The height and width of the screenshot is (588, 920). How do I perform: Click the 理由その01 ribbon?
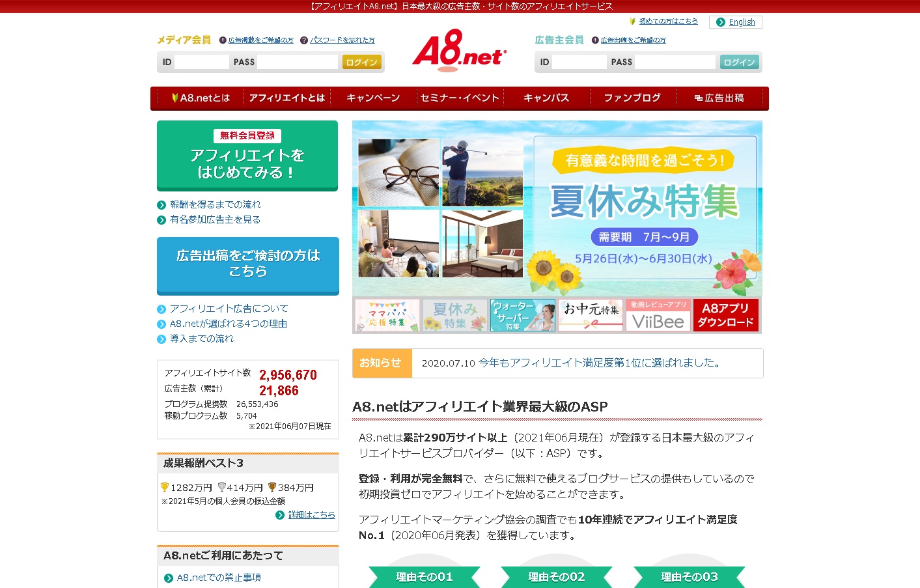coord(425,577)
